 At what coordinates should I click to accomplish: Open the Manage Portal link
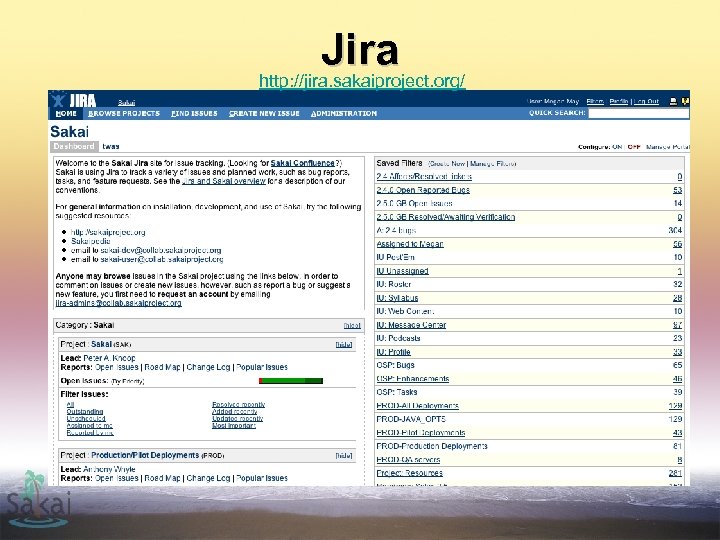667,147
